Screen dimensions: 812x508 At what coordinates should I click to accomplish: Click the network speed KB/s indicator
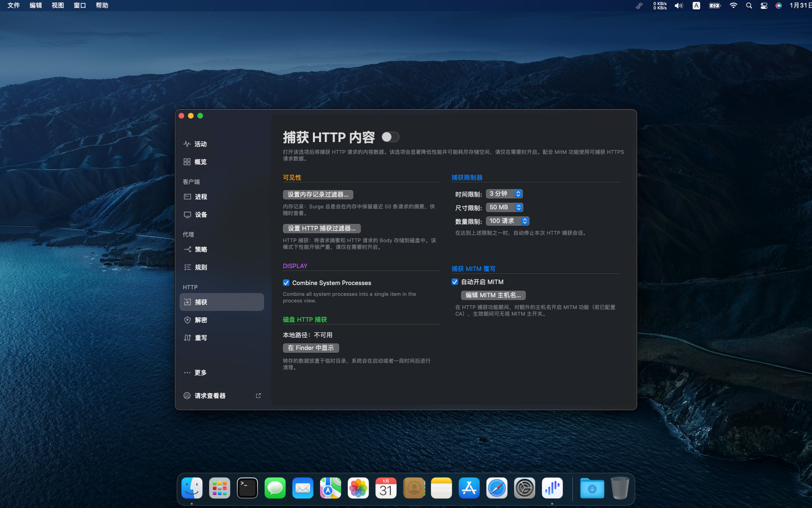pos(660,6)
